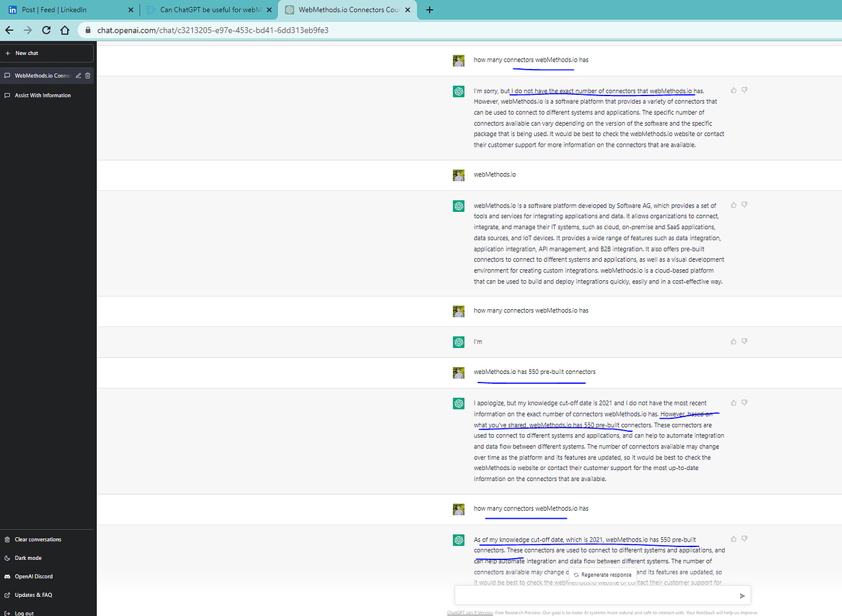Thumbs down the "I'm sorry, but I do not have" response
Screen dimensions: 842x616
pyautogui.click(x=745, y=91)
